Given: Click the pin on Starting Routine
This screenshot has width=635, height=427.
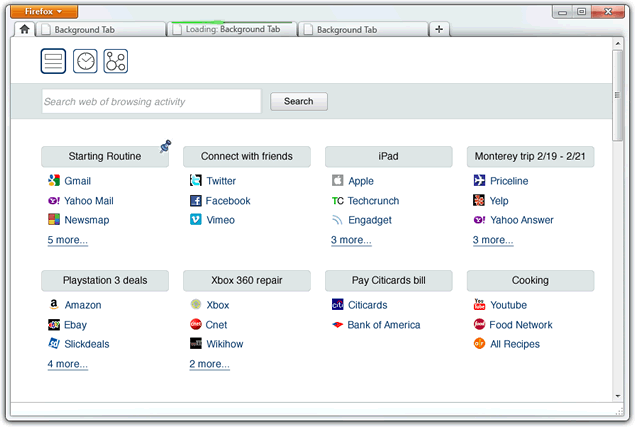Looking at the screenshot, I should pos(165,147).
